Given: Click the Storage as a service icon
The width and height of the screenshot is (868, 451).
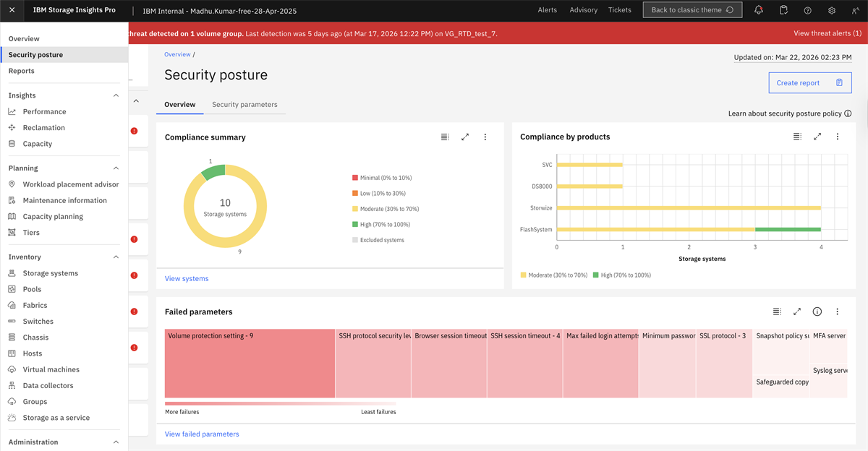Looking at the screenshot, I should 12,418.
